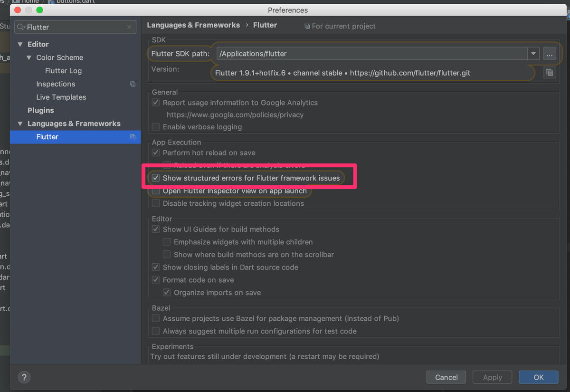Screen dimensions: 570x392
Task: Select Plugins in the settings tree
Action: (41, 110)
